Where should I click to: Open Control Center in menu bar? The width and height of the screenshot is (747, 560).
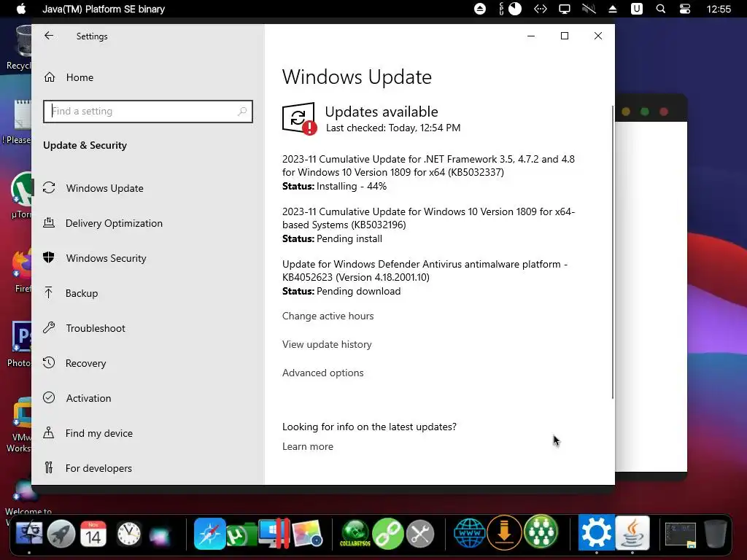(x=685, y=9)
